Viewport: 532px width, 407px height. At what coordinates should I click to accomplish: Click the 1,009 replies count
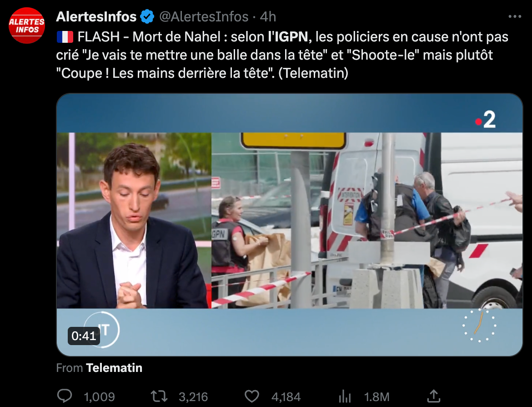pyautogui.click(x=100, y=397)
